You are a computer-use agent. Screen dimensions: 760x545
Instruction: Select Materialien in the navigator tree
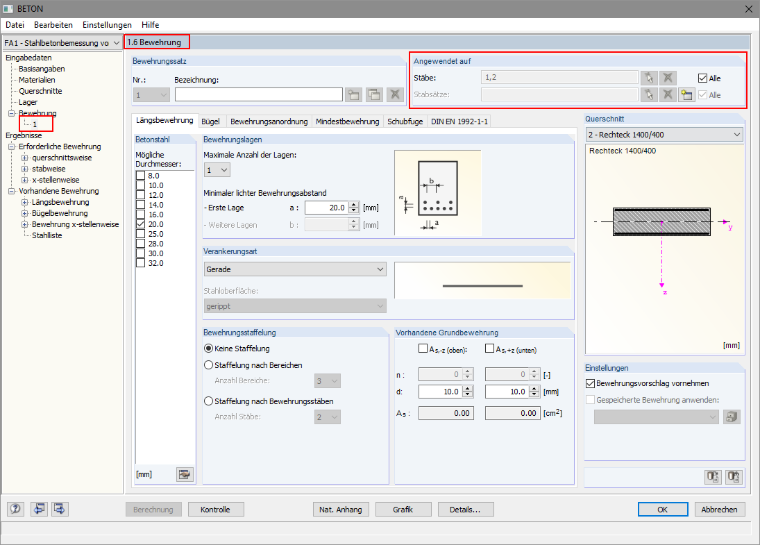point(37,80)
